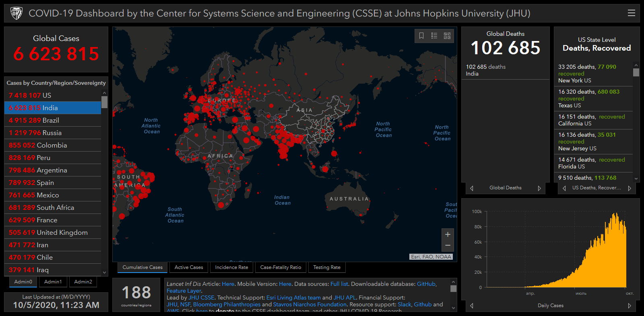Open the GitHub database link
This screenshot has width=644, height=316.
tap(426, 284)
